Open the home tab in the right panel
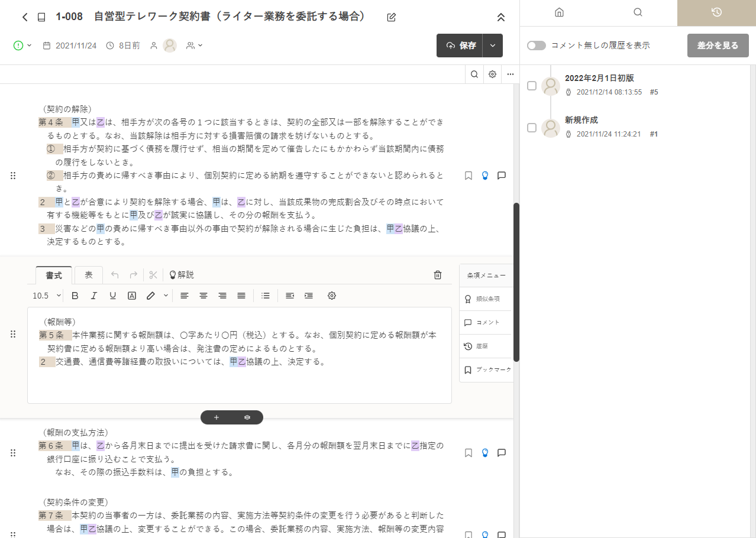The height and width of the screenshot is (538, 756). 559,12
